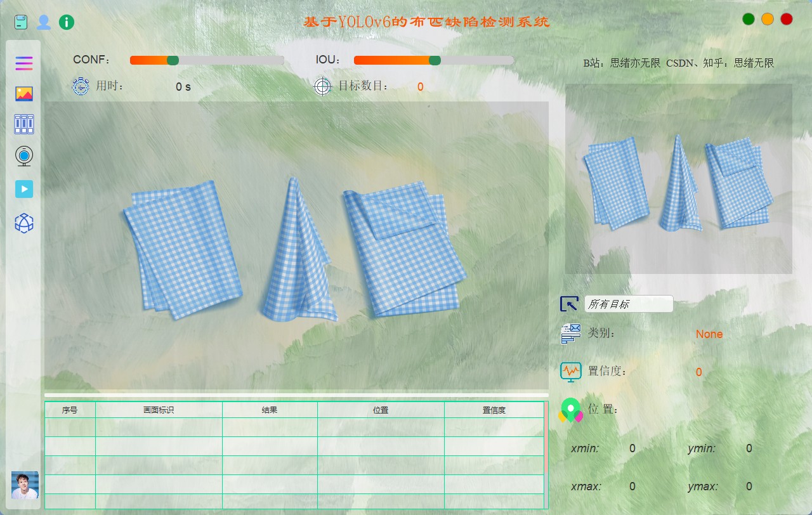Click the ymax coordinate value

[749, 486]
